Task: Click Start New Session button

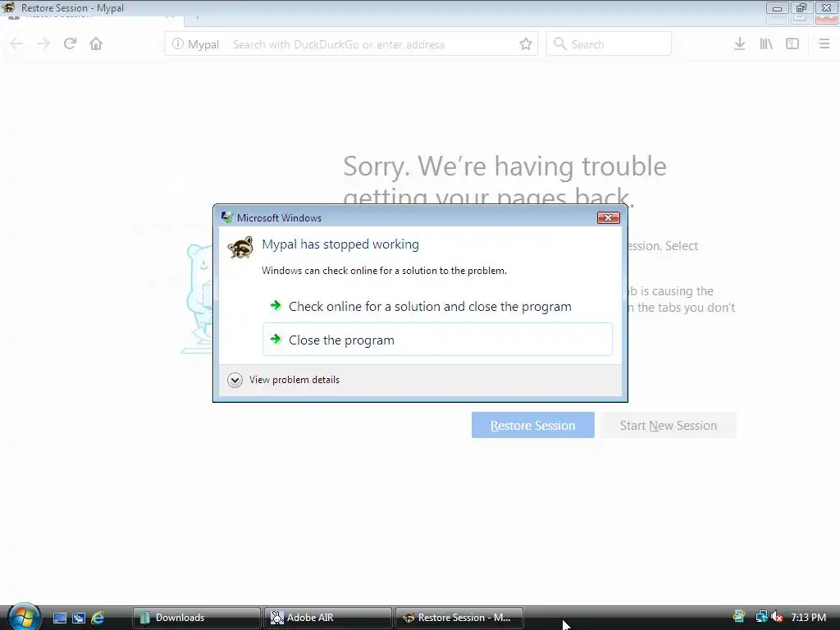Action: 668,426
